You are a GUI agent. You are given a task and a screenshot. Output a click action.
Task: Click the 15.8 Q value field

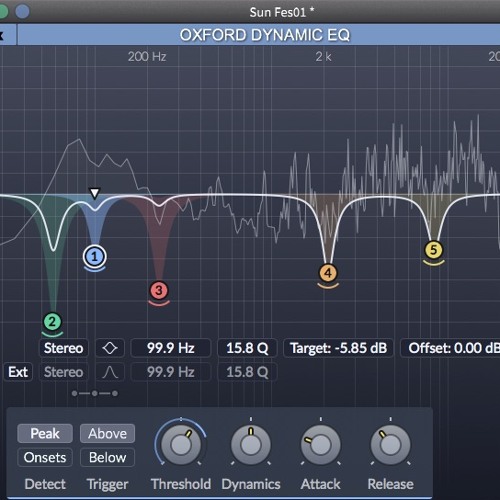tap(247, 348)
